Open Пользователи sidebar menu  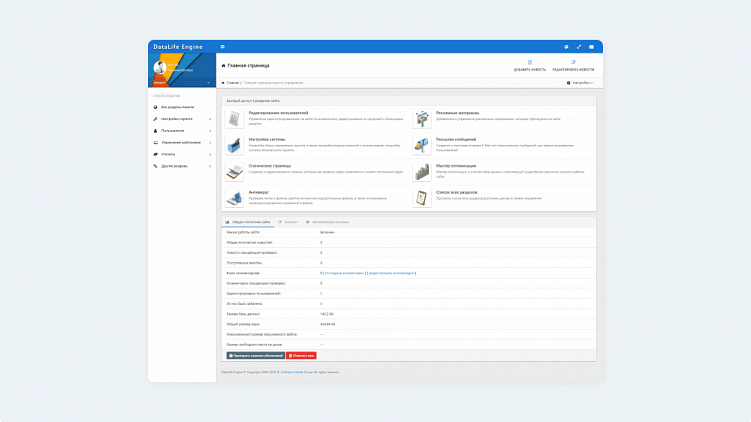tap(172, 131)
